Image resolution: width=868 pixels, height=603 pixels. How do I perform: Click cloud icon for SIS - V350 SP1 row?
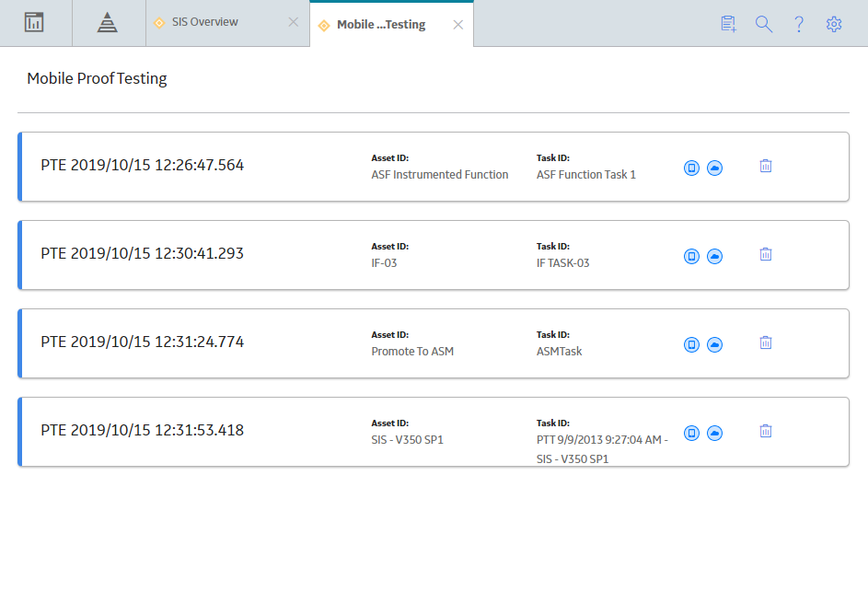(714, 433)
